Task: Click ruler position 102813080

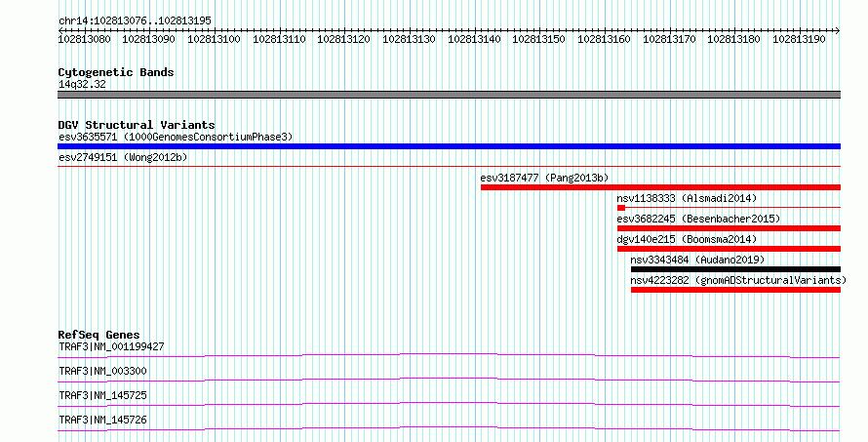Action: pyautogui.click(x=84, y=39)
